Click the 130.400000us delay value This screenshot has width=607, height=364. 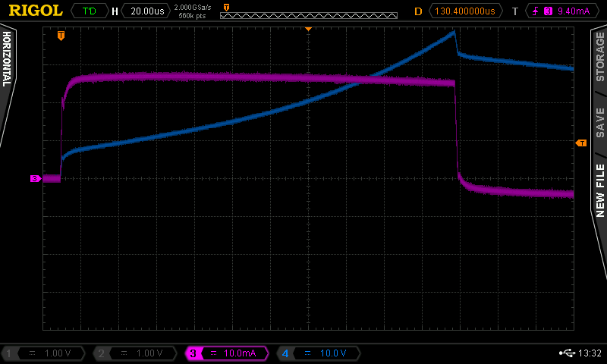click(x=466, y=11)
